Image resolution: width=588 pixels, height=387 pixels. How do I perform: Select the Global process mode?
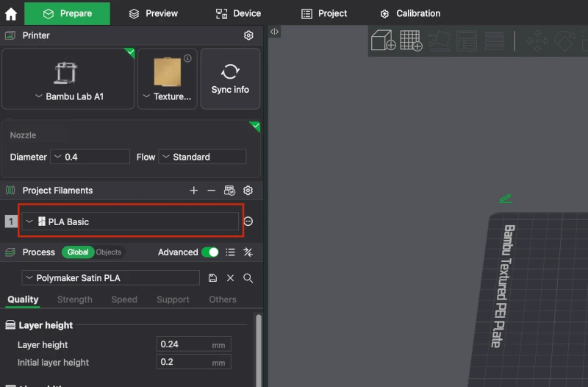point(78,252)
